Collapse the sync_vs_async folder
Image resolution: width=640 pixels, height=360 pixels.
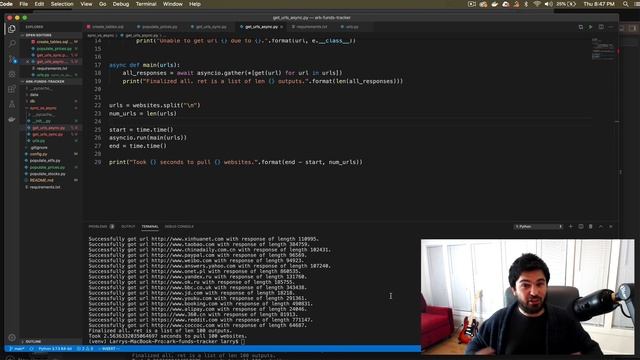pyautogui.click(x=43, y=108)
